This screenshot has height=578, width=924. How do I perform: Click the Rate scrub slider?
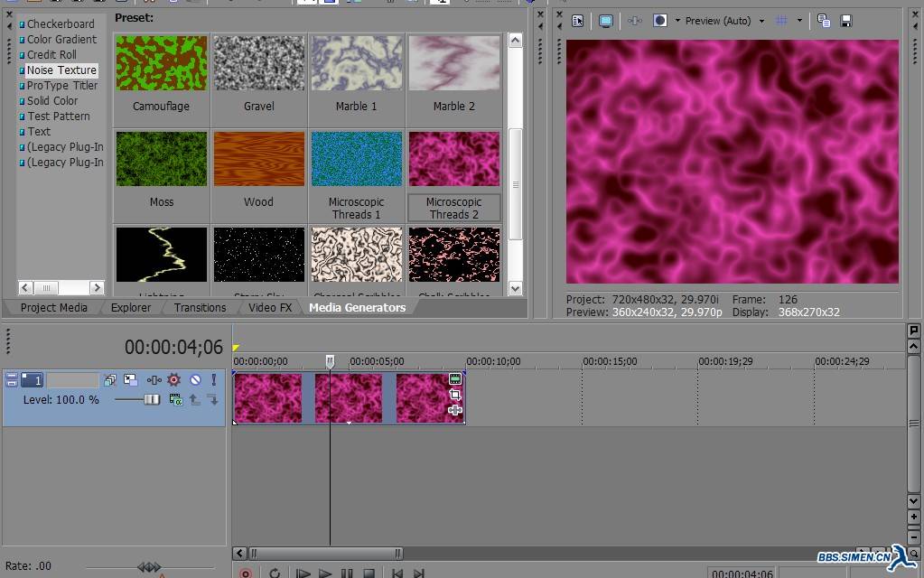(x=150, y=567)
